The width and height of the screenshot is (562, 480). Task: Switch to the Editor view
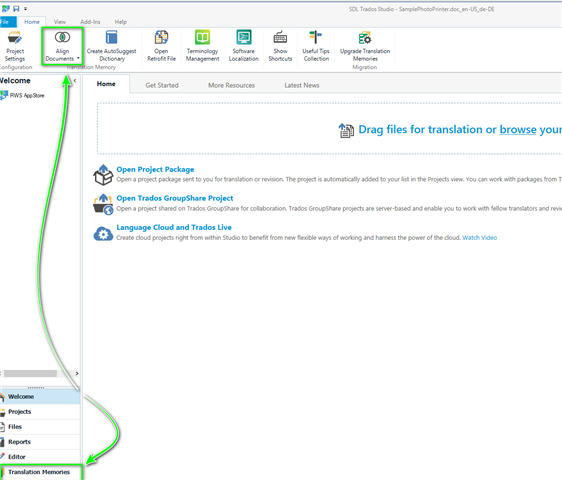pyautogui.click(x=40, y=457)
